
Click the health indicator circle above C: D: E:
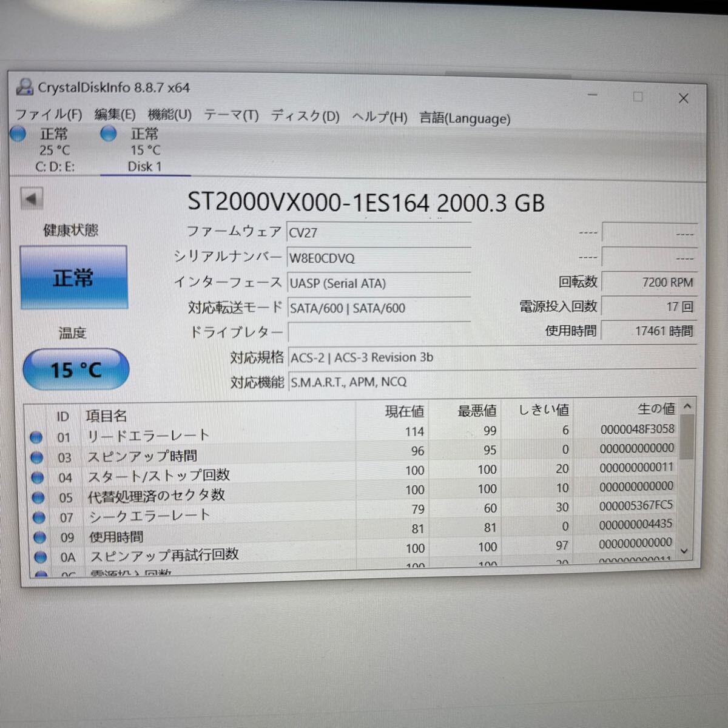coord(17,134)
